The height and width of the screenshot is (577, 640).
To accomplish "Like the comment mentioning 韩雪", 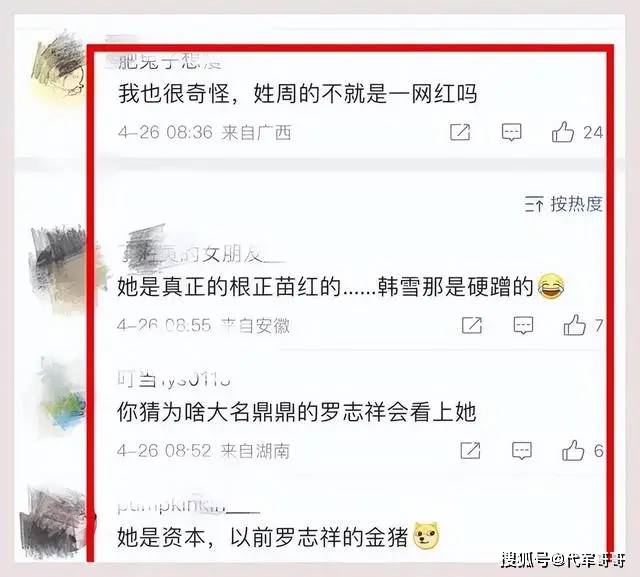I will point(575,325).
